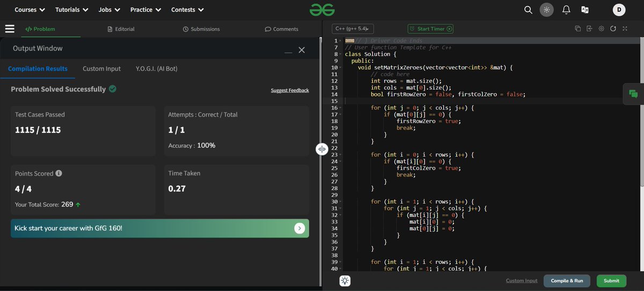Open the green chat widget icon
Screen dimensions: 644x291
pos(633,94)
